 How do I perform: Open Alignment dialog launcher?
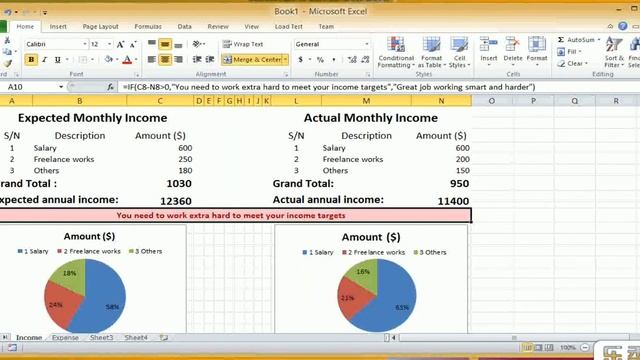286,75
